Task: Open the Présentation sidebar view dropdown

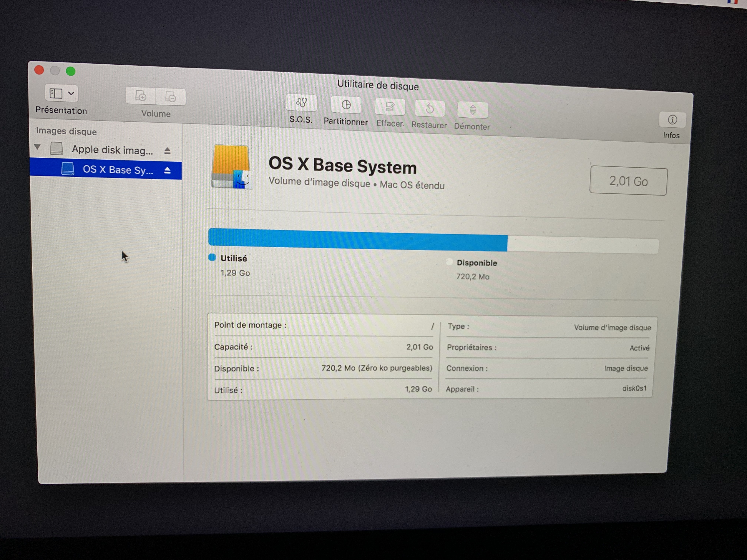Action: pyautogui.click(x=62, y=93)
